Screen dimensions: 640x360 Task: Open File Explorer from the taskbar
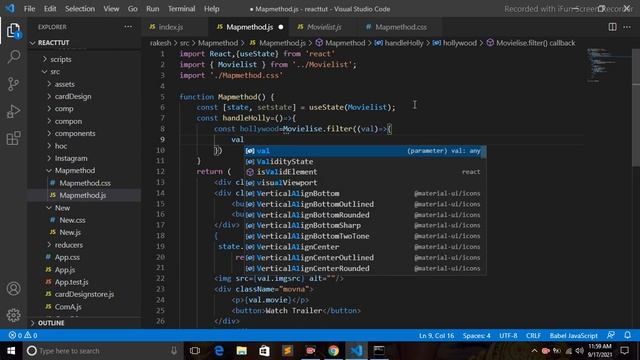click(x=242, y=351)
